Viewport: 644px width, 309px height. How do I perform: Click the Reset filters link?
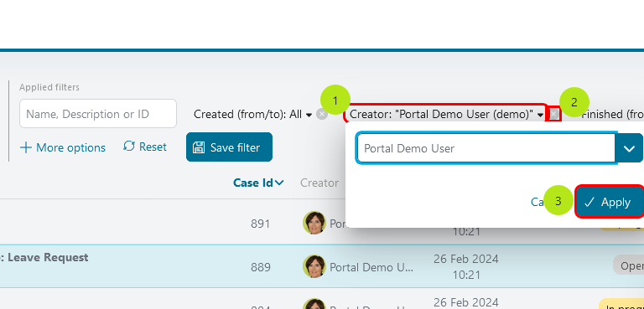pos(145,147)
